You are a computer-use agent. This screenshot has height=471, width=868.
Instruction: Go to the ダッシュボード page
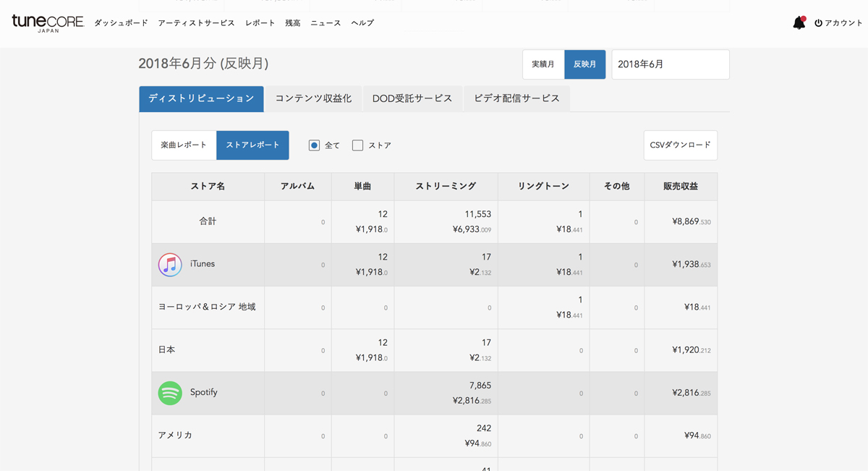[x=121, y=23]
